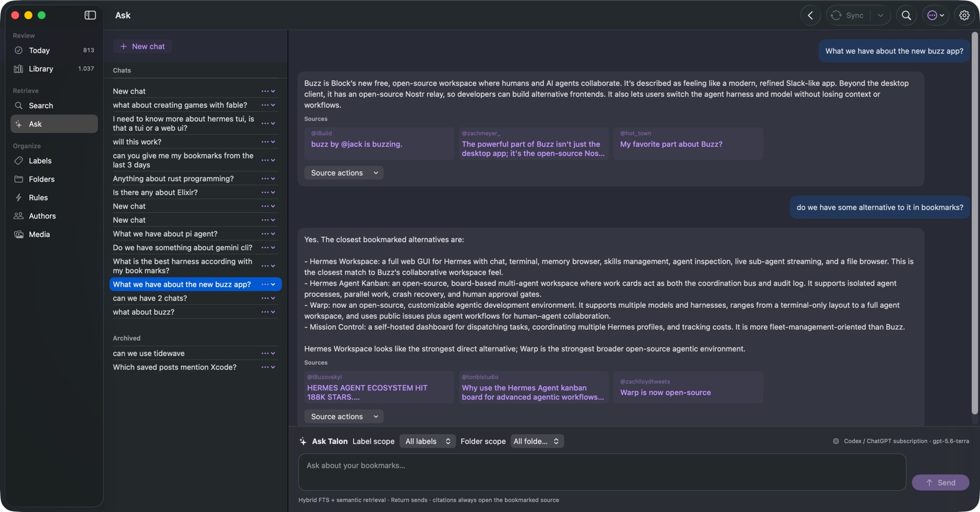The width and height of the screenshot is (980, 512).
Task: Open the best harness chat
Action: (182, 266)
